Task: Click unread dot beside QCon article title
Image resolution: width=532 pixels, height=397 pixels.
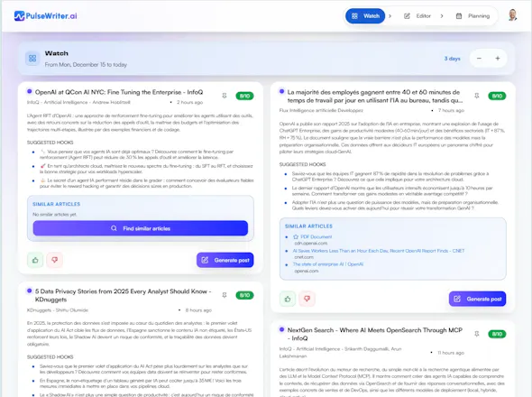Action: click(x=30, y=91)
